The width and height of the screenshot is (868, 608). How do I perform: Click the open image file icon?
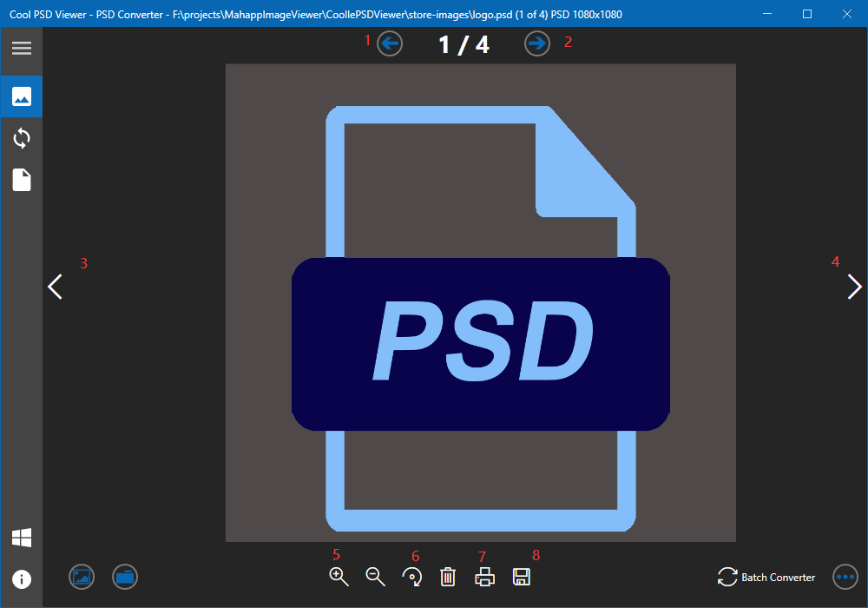click(82, 577)
